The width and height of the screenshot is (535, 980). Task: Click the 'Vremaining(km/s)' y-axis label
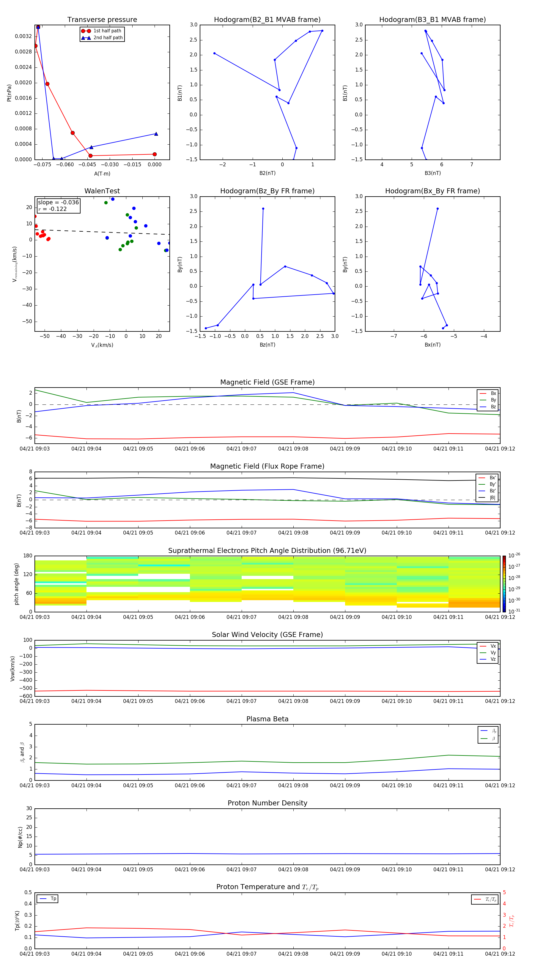[15, 264]
